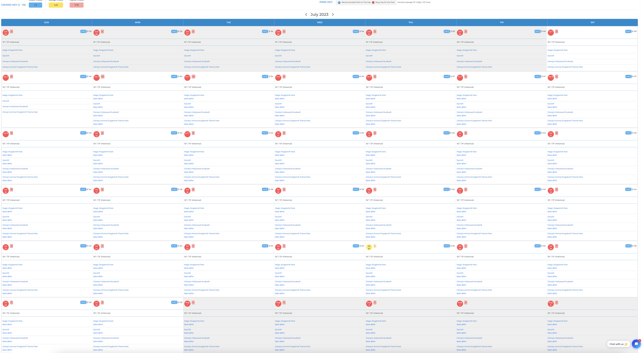Screen dimensions: 644x353
Task: Open Magic Kingdom Park link on Aug 5
Action: 558,321
